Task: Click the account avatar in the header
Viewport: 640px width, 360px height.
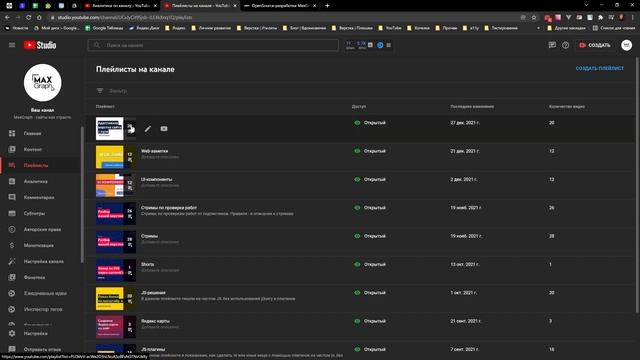Action: pos(627,45)
